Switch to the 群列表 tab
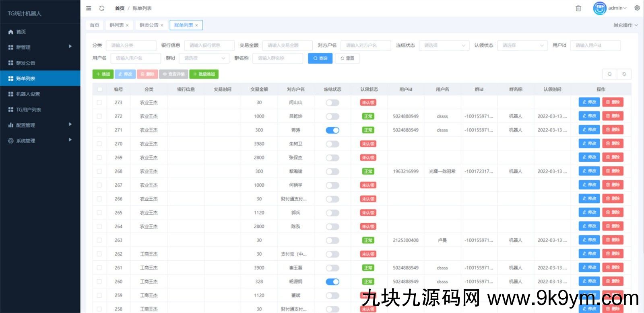Image resolution: width=644 pixels, height=313 pixels. 116,25
